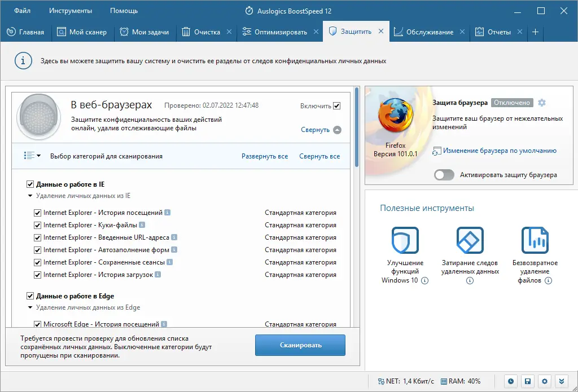578x392 pixels.
Task: Show info for IE Куки-файлы
Action: click(142, 224)
